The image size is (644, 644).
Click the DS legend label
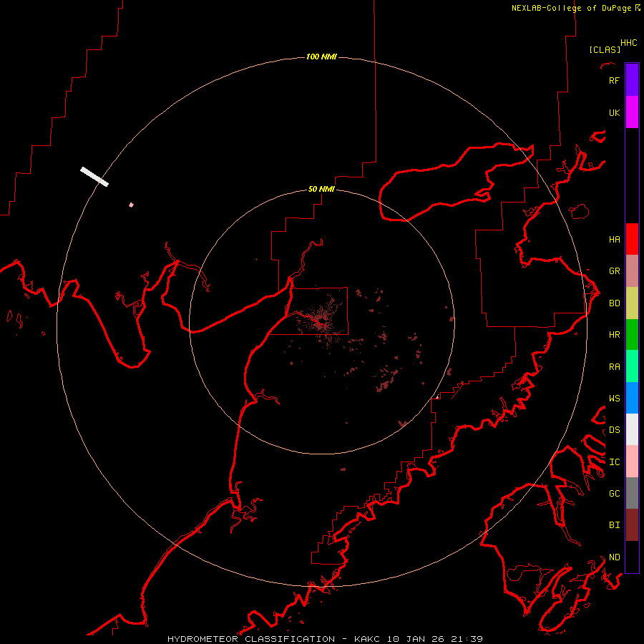click(614, 429)
